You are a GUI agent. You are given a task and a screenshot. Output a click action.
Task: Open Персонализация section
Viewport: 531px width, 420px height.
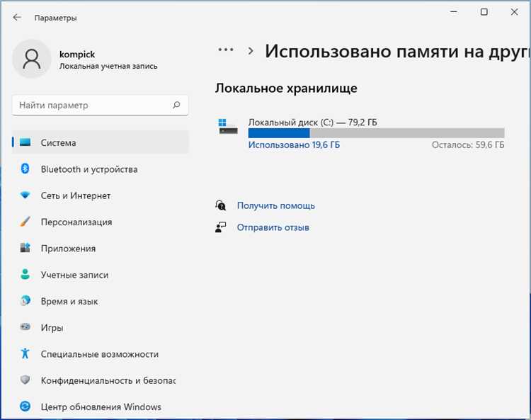pyautogui.click(x=101, y=222)
